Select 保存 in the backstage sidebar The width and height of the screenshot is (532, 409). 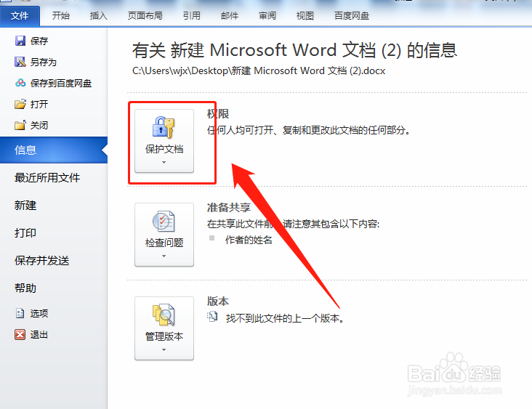(x=39, y=41)
